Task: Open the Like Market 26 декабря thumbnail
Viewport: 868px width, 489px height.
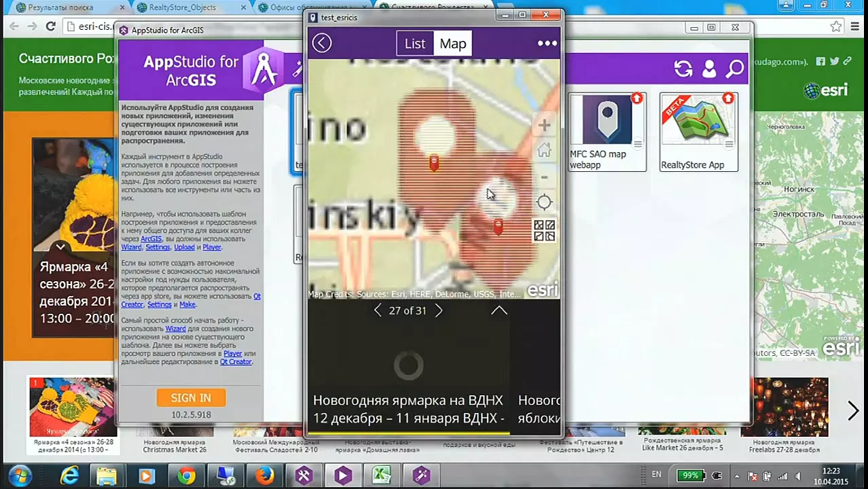Action: click(x=683, y=441)
